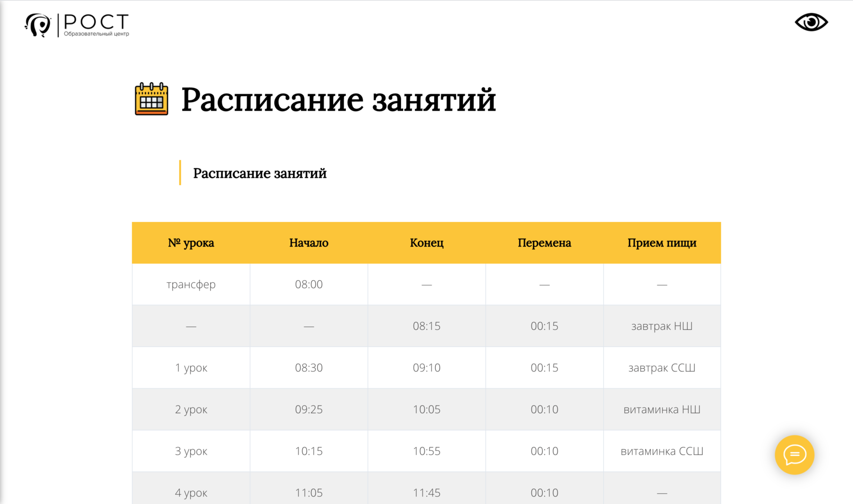Select the 'витаминка НШ' cell
This screenshot has height=504, width=853.
pos(662,409)
